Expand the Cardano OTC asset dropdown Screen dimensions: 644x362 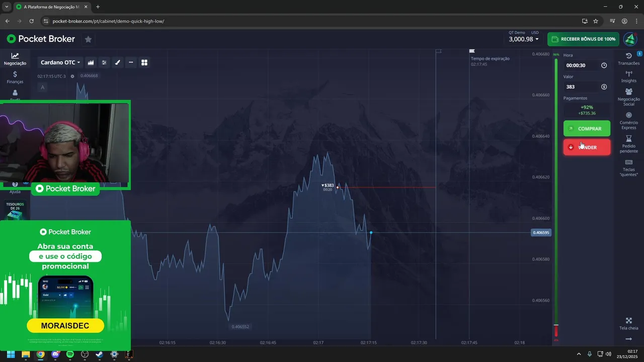coord(60,62)
